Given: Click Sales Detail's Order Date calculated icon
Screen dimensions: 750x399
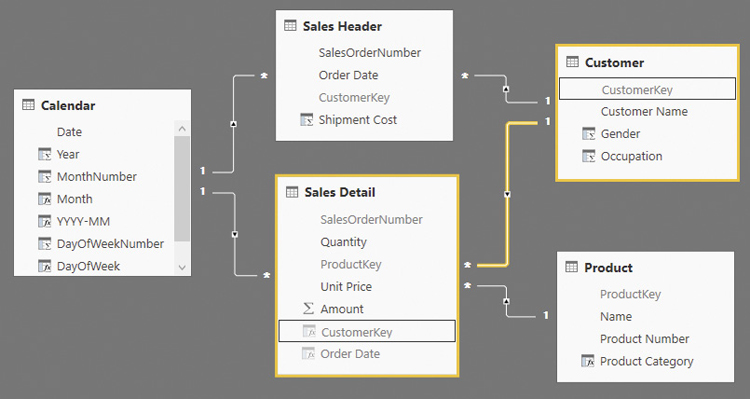Looking at the screenshot, I should (309, 354).
